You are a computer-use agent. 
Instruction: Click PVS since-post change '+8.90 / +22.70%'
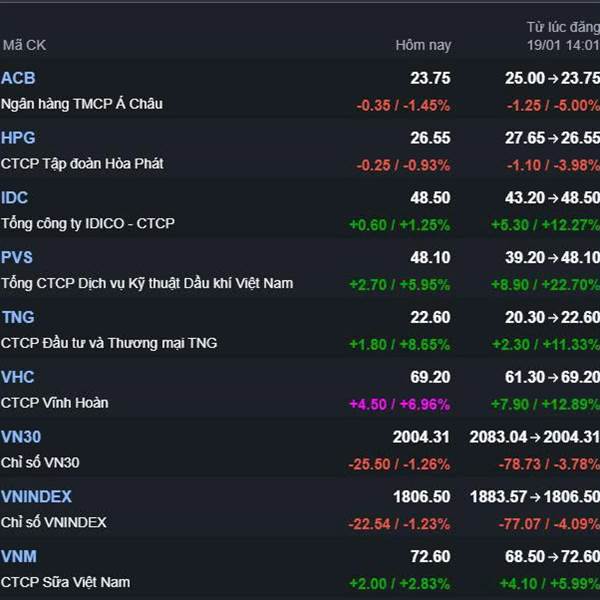(x=546, y=285)
